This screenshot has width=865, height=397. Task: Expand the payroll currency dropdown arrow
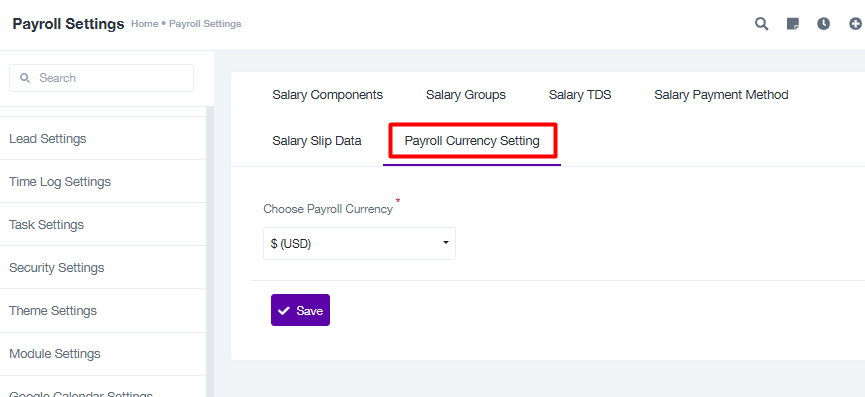click(x=446, y=243)
